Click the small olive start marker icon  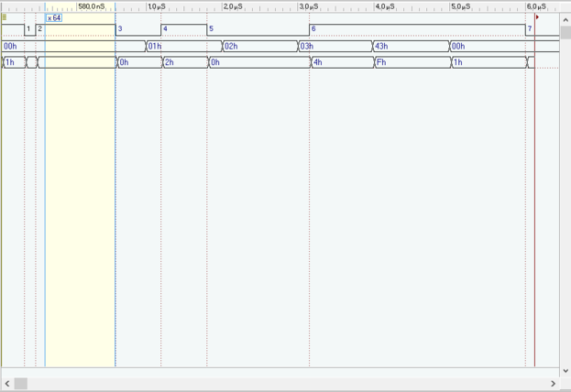click(4, 17)
